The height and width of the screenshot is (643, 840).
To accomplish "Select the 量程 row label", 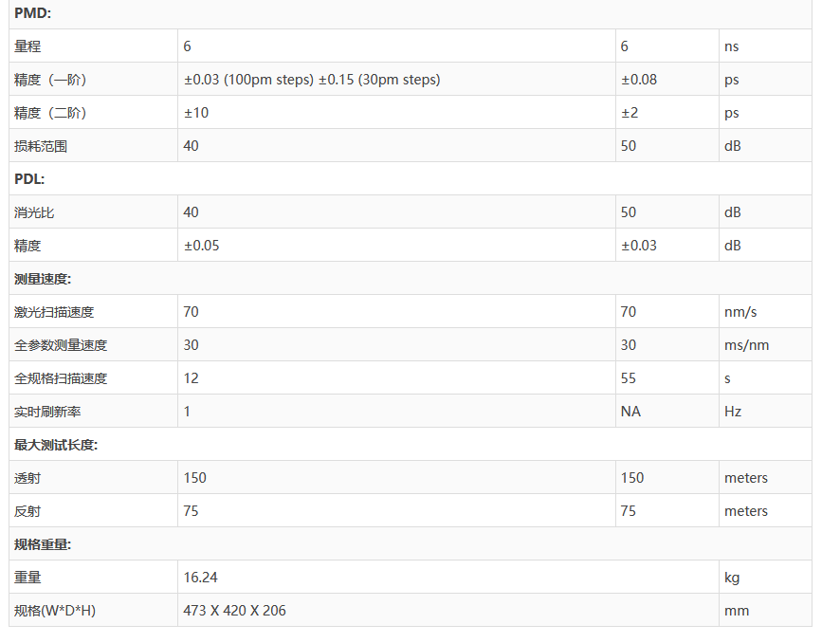I will tap(27, 46).
